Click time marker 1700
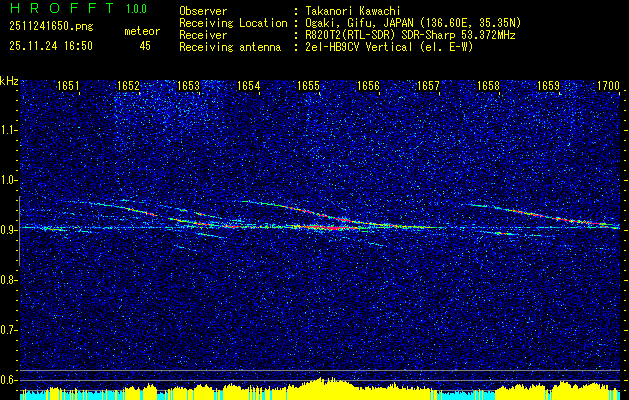 [x=609, y=85]
